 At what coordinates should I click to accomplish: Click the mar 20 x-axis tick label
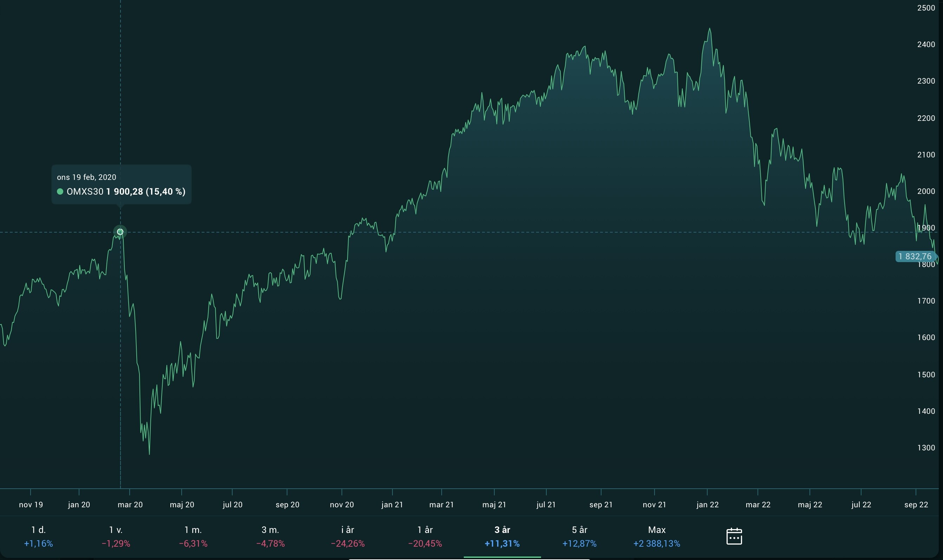point(130,504)
